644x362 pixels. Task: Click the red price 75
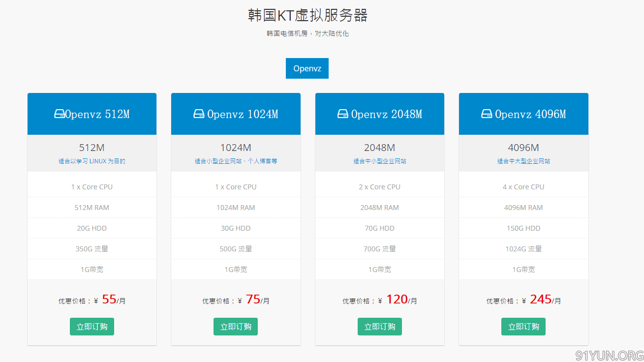[253, 299]
